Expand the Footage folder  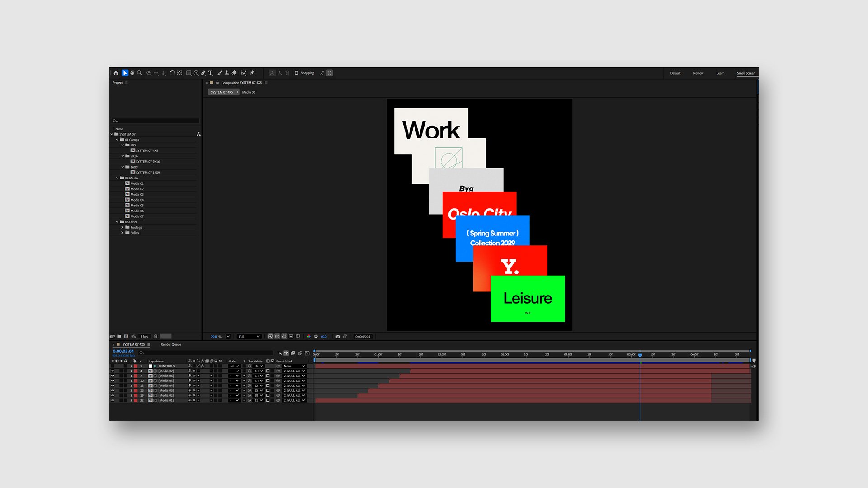[x=122, y=227]
